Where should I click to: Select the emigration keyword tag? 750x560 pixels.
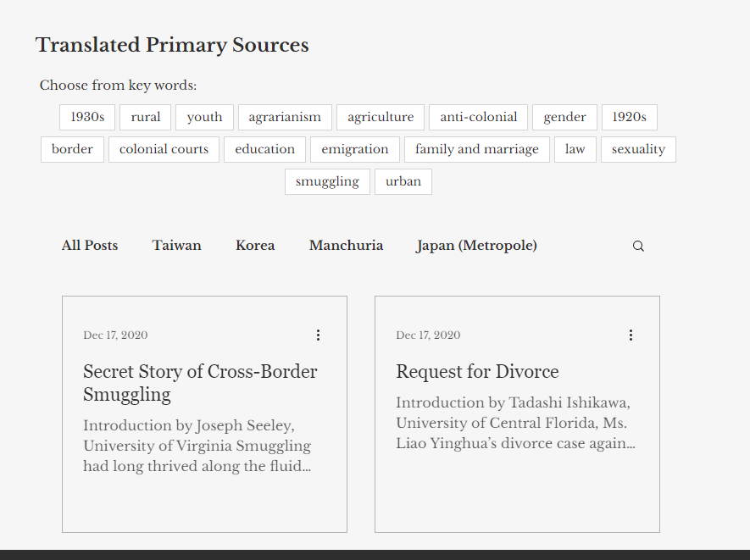click(354, 149)
